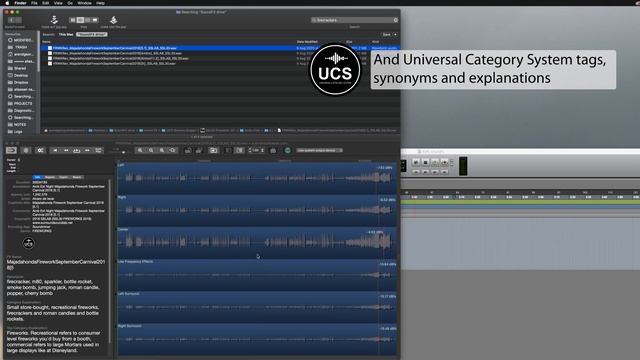Open the system output device dropdown

coord(319,150)
